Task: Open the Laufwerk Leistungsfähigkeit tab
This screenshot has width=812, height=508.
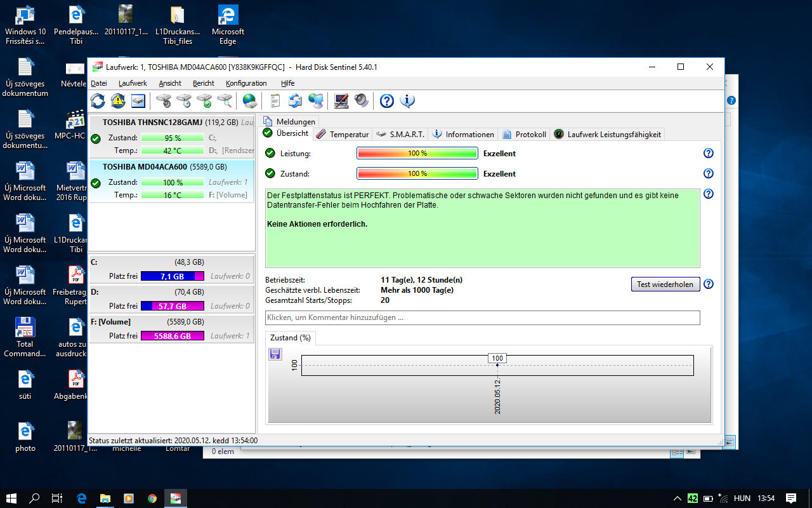Action: coord(608,134)
